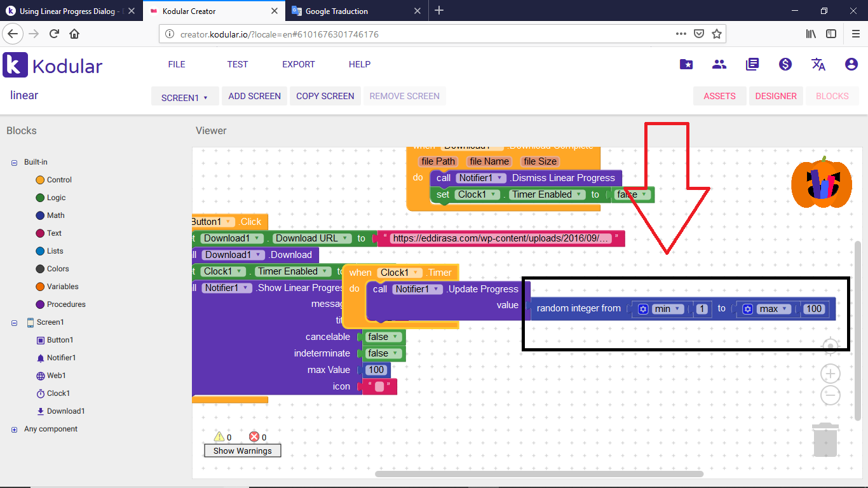Open the language translate icon
Image resolution: width=868 pixels, height=488 pixels.
pyautogui.click(x=818, y=64)
